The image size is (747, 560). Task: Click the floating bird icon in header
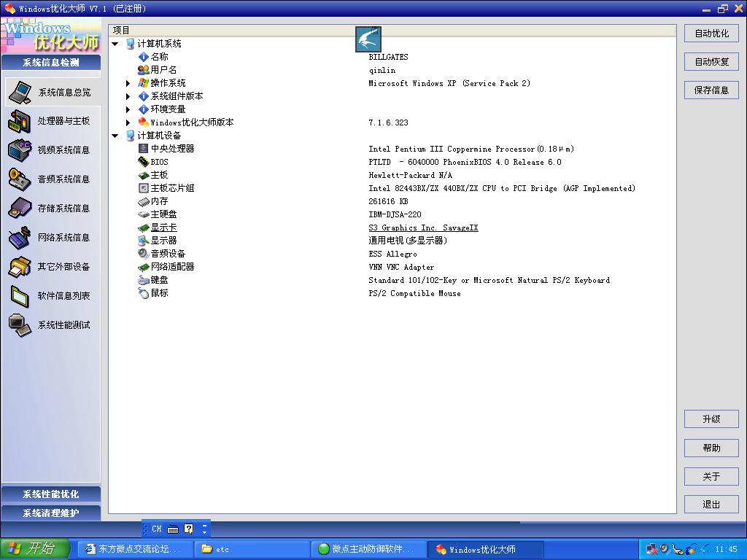click(368, 39)
